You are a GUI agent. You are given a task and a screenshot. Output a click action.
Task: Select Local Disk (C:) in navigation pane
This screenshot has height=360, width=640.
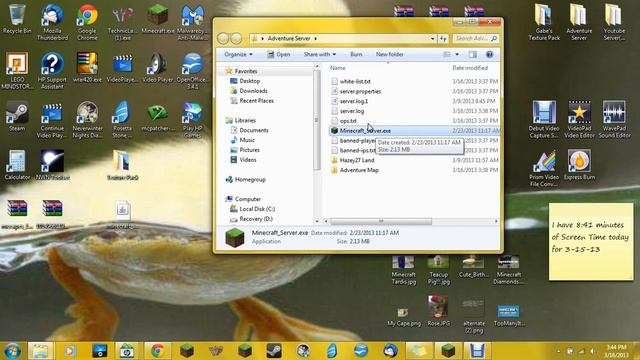[x=257, y=209]
